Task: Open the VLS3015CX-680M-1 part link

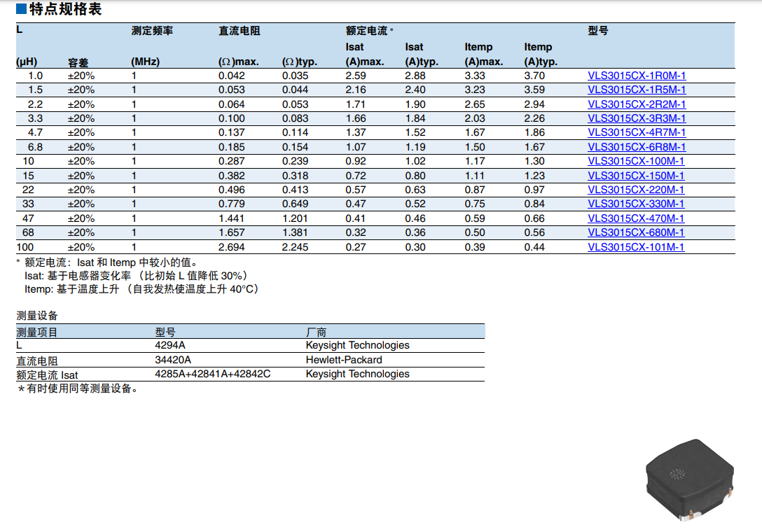Action: tap(636, 232)
